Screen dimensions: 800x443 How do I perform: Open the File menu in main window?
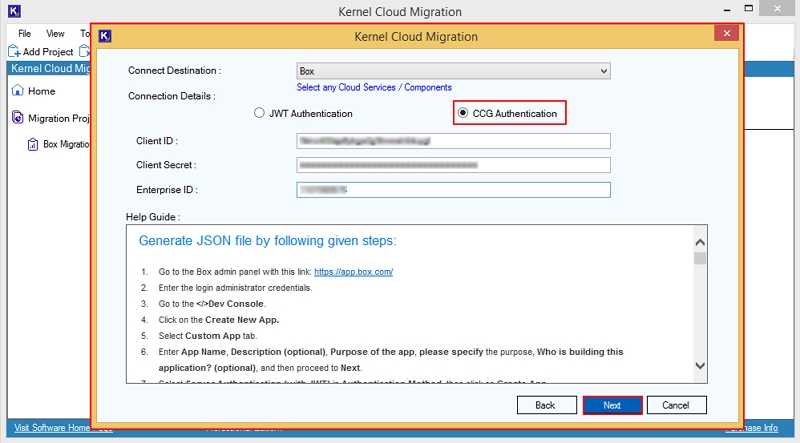tap(24, 34)
